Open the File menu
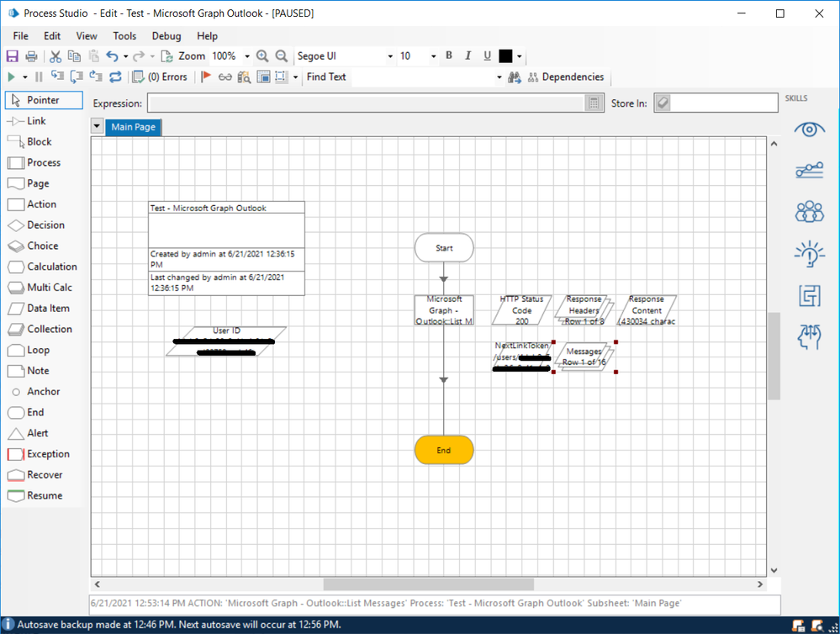840x634 pixels. (x=21, y=36)
